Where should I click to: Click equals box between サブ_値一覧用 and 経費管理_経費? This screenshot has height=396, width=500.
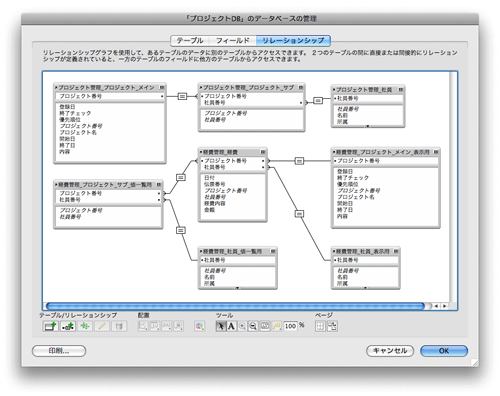coord(181,177)
